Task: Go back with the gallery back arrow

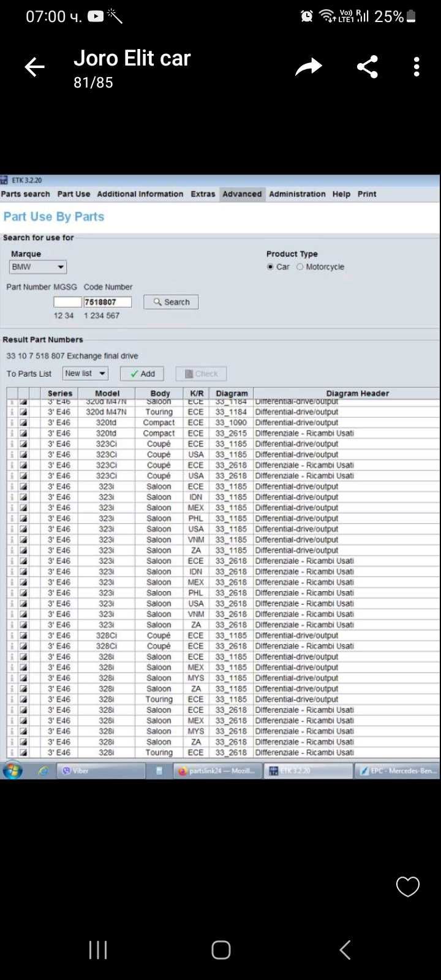Action: pyautogui.click(x=35, y=67)
